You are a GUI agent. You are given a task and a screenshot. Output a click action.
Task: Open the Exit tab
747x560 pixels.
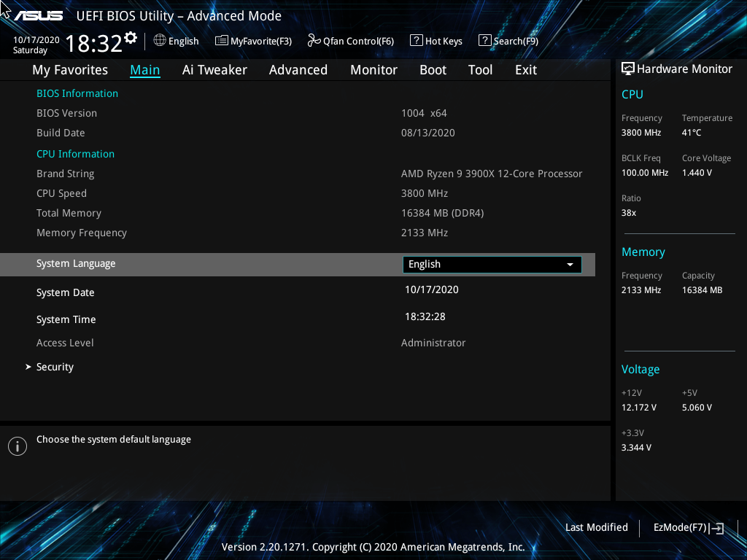[x=526, y=70]
